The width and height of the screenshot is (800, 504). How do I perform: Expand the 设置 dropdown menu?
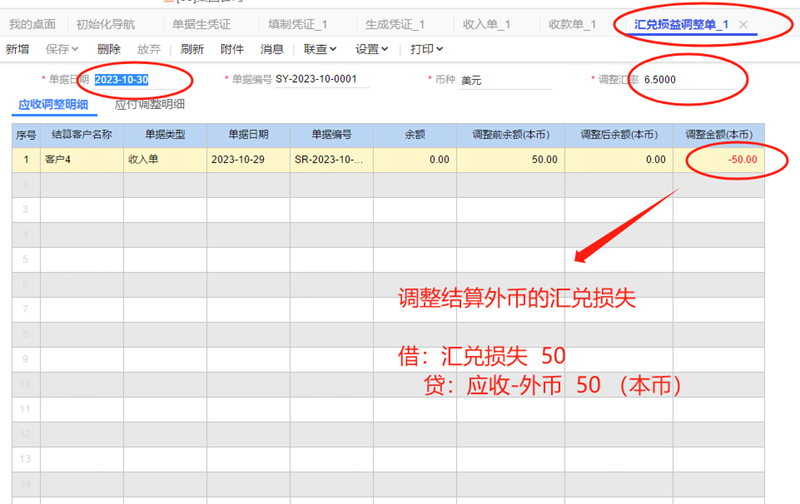371,49
